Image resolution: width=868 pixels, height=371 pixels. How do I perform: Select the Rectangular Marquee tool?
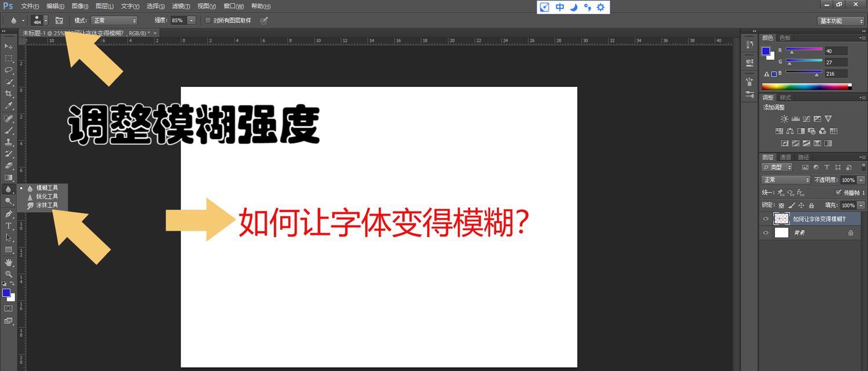tap(9, 58)
